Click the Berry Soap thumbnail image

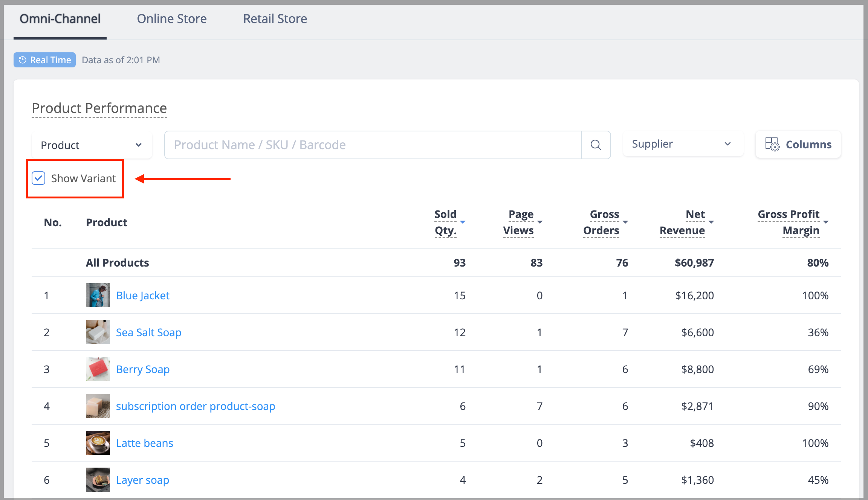[98, 369]
